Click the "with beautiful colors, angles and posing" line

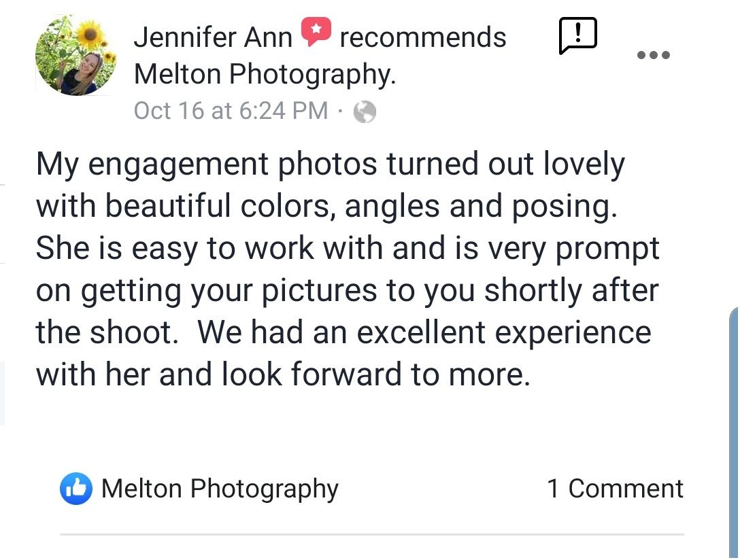[x=326, y=207]
